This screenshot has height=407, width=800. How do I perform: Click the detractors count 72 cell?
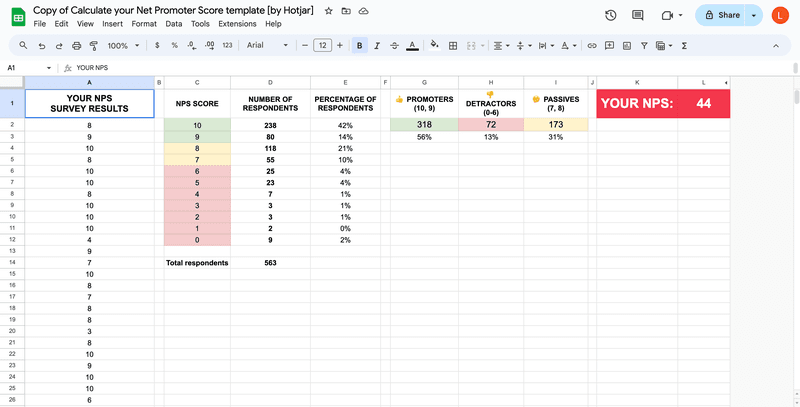click(491, 124)
